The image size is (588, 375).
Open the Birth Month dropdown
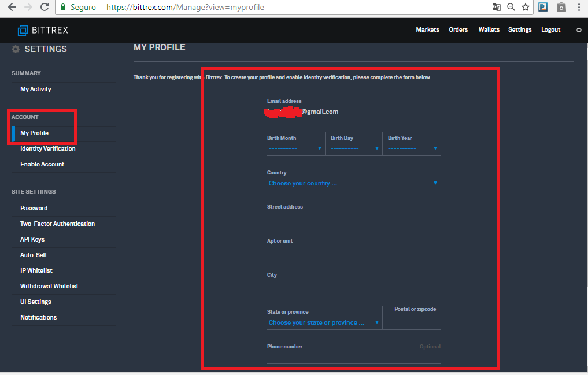(295, 148)
